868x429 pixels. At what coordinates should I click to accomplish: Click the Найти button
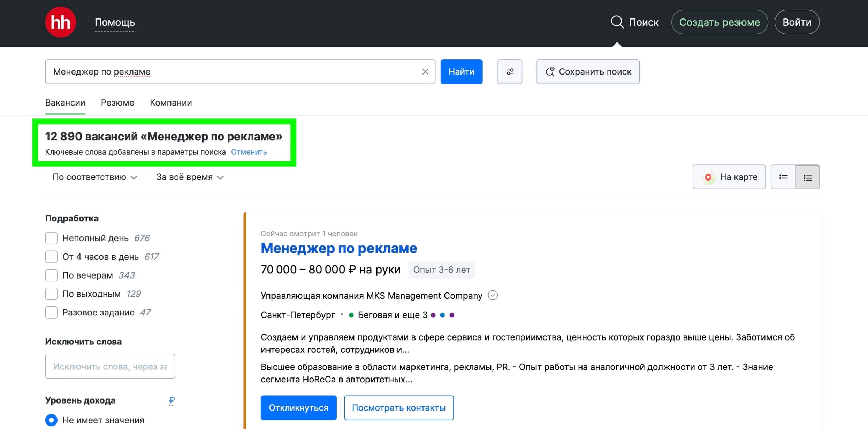tap(461, 72)
